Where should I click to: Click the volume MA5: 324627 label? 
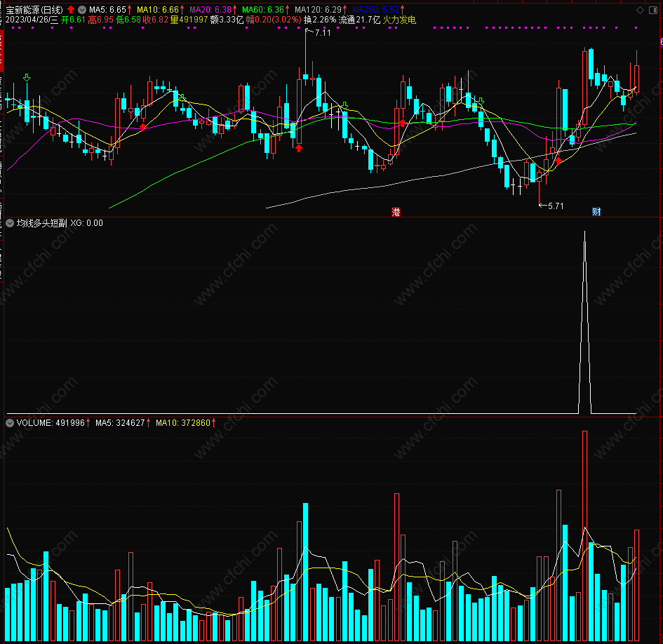(x=120, y=423)
